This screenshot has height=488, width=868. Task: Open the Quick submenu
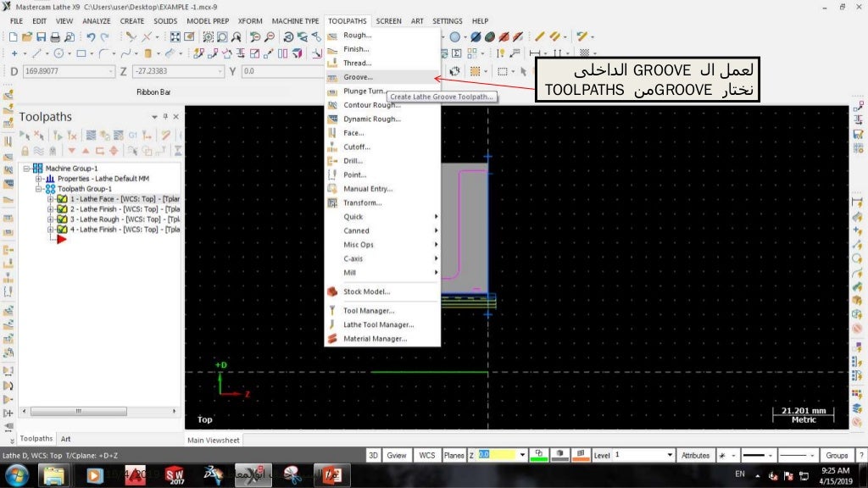tap(382, 217)
